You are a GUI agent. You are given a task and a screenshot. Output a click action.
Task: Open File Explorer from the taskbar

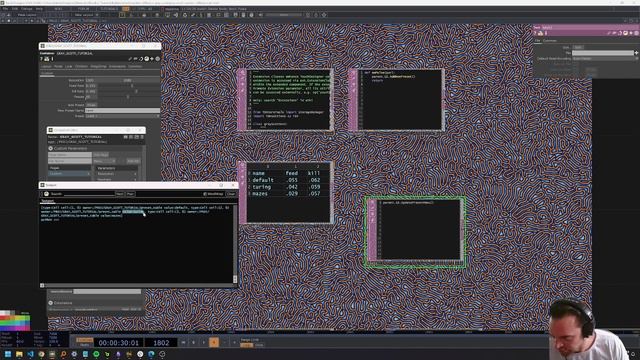coord(19,354)
